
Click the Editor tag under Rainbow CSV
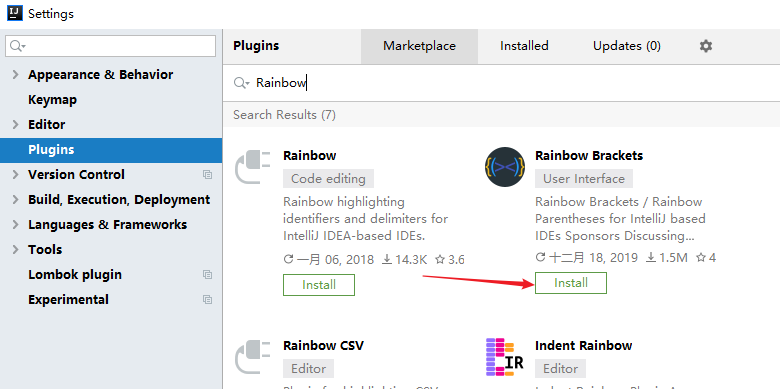(x=308, y=369)
